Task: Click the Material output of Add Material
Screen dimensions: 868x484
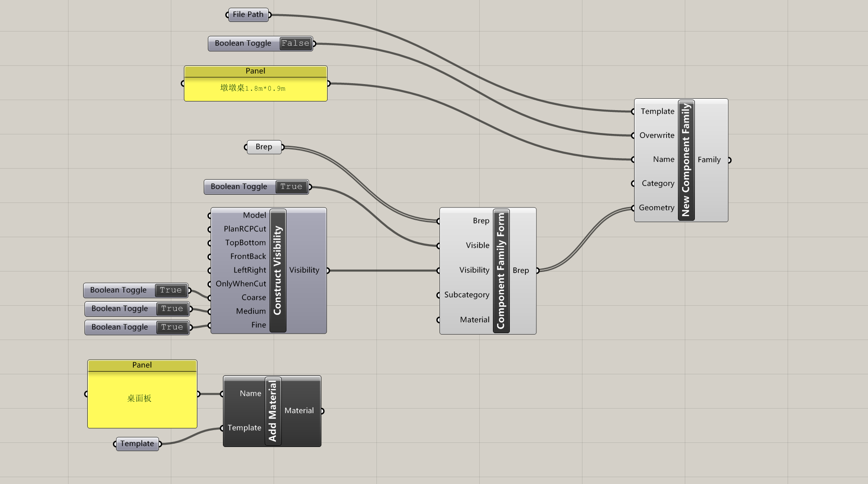Action: (x=322, y=411)
